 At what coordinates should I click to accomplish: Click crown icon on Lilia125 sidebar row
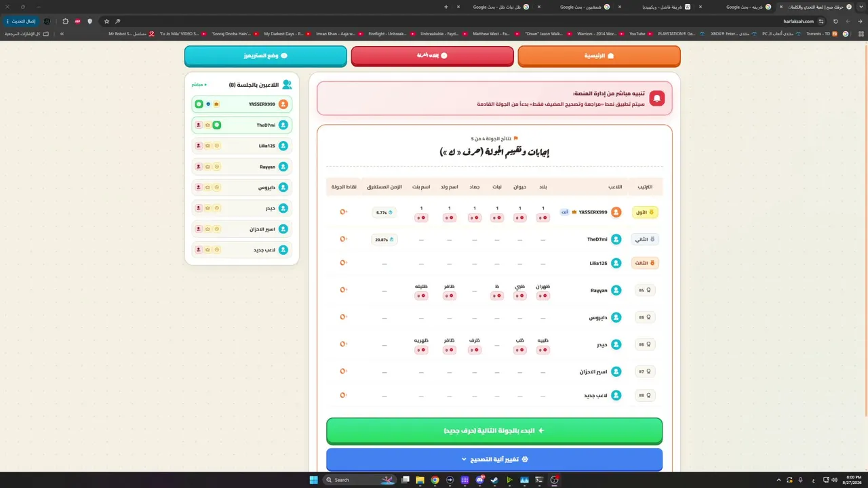pyautogui.click(x=208, y=146)
